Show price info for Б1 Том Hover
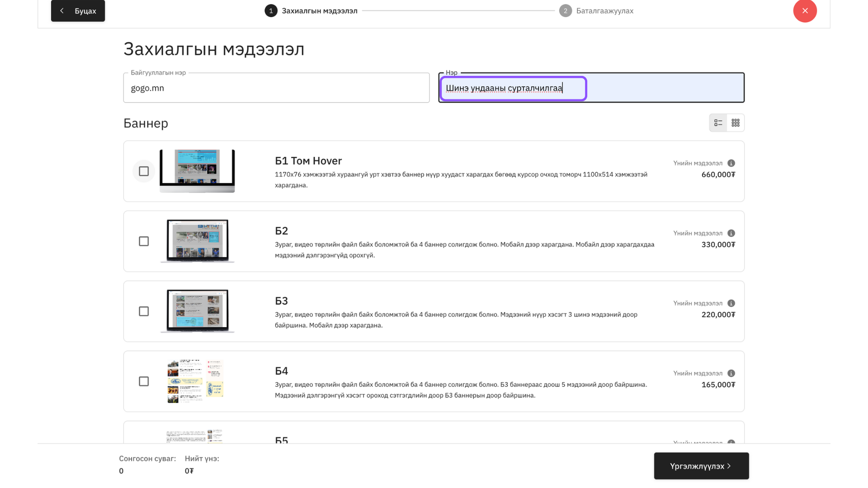 click(731, 163)
